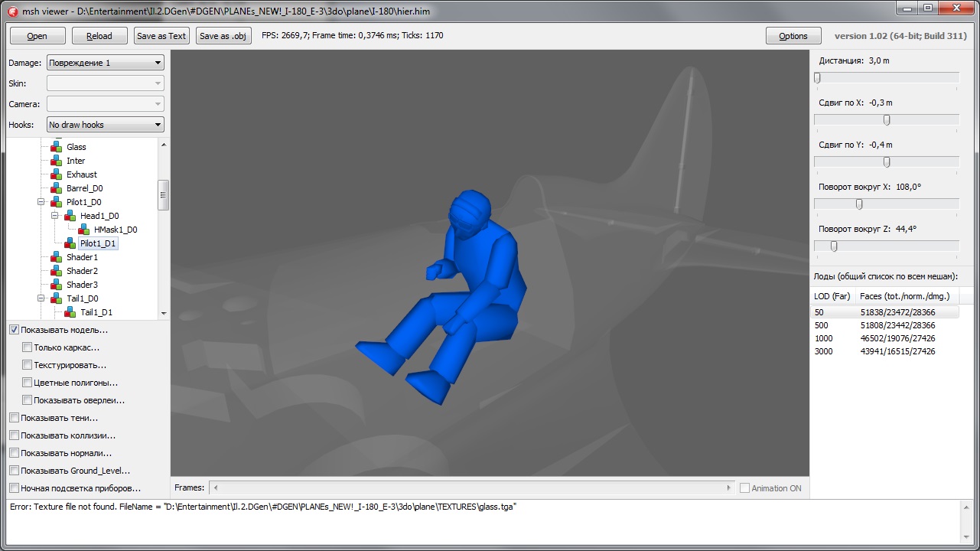Click the Barrel_D0 node icon

pyautogui.click(x=56, y=188)
